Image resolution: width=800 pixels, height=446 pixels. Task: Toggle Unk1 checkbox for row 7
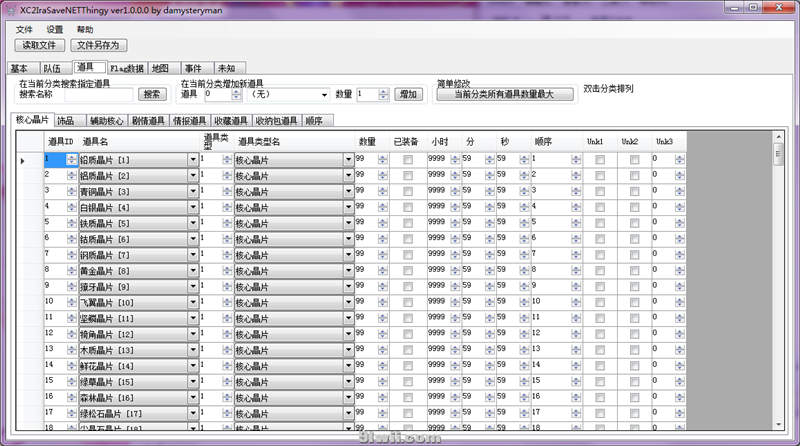[600, 255]
